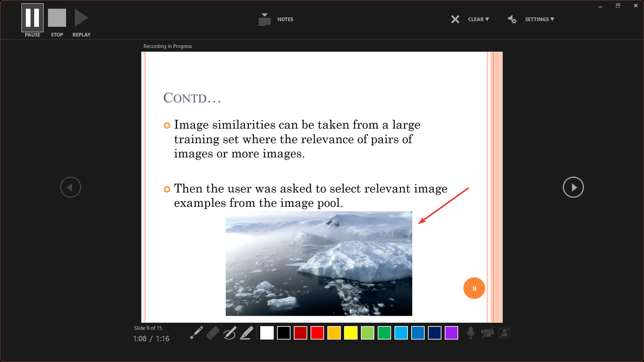This screenshot has width=644, height=362.
Task: Click the iceberg image on slide
Action: pyautogui.click(x=319, y=263)
